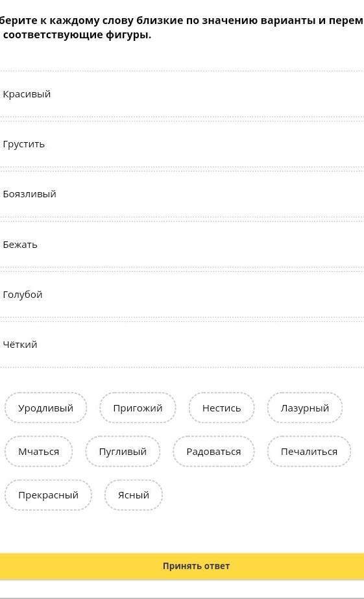Click the Бежать answer row
This screenshot has width=364, height=599.
point(182,245)
